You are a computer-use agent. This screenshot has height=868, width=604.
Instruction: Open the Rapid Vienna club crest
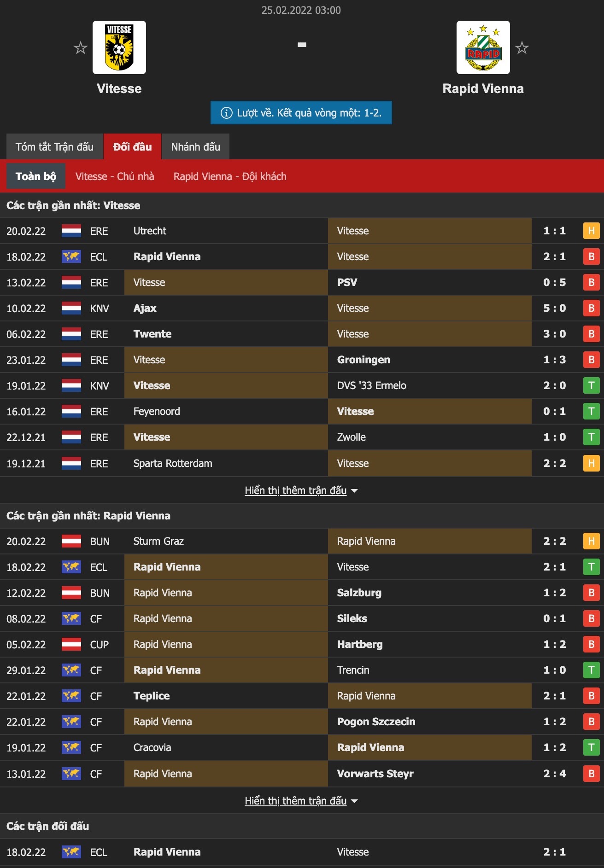point(483,47)
